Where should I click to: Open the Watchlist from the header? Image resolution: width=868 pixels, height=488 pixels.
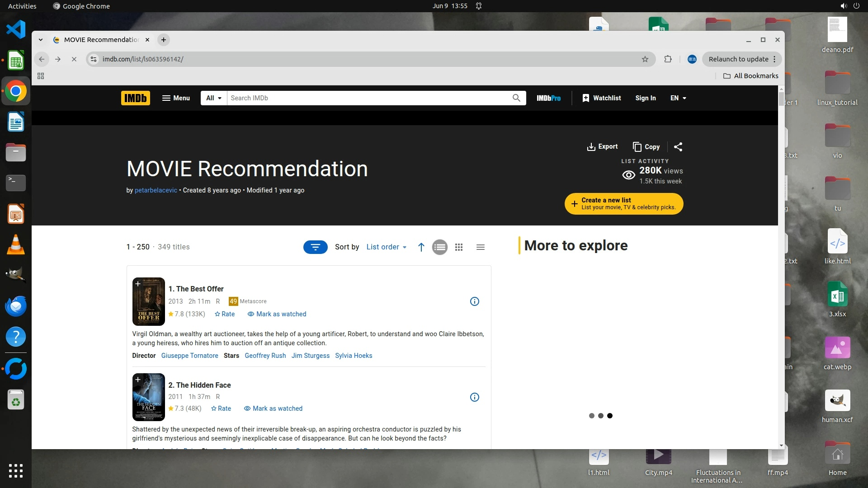click(x=601, y=98)
